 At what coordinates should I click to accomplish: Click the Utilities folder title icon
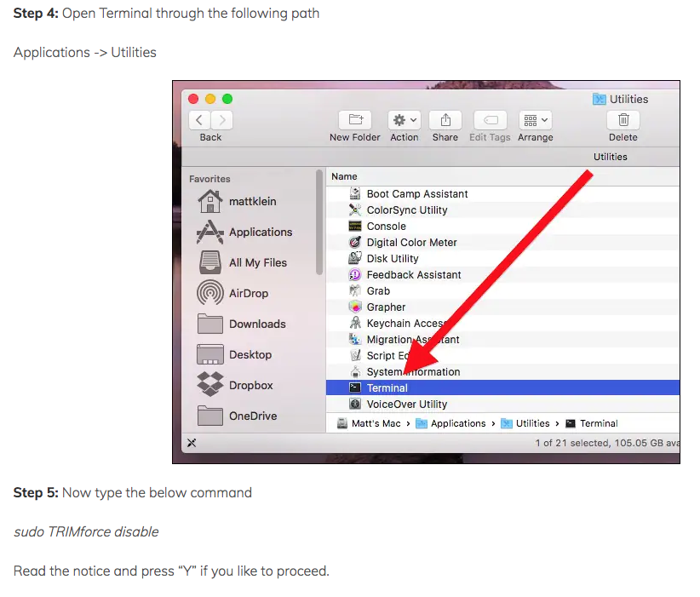coord(600,99)
